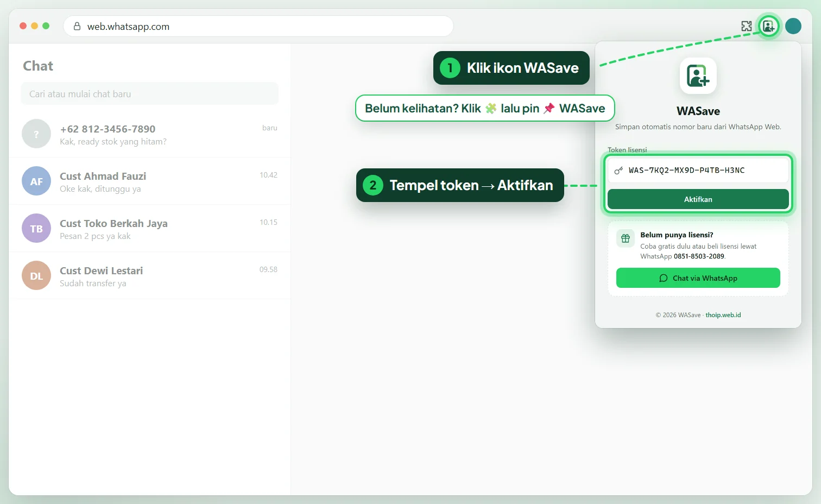Click the 10.42 timestamp
821x504 pixels.
click(x=268, y=175)
